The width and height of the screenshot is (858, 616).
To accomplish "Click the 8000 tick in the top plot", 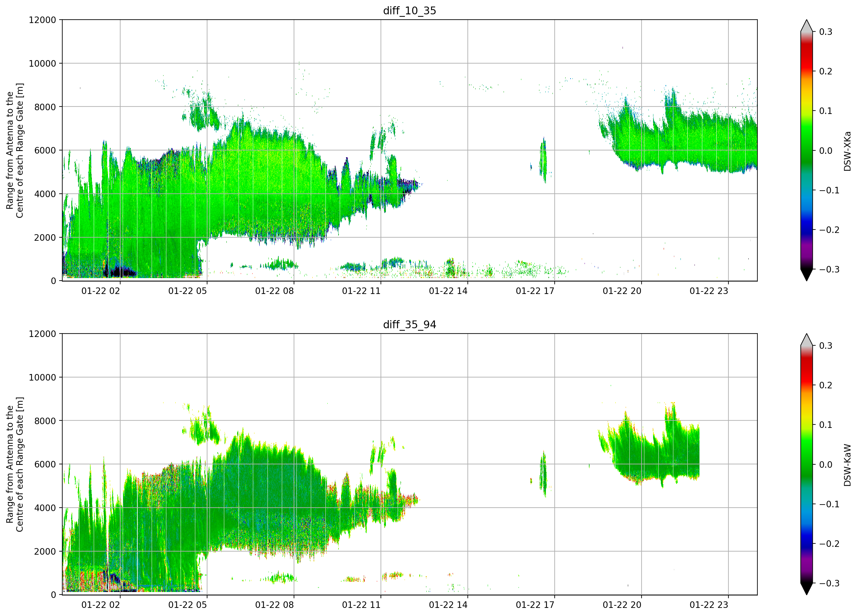I will pos(45,107).
